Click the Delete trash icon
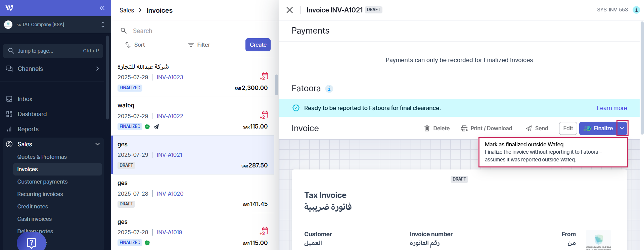Screen dimensions: 644x250 tap(427, 128)
